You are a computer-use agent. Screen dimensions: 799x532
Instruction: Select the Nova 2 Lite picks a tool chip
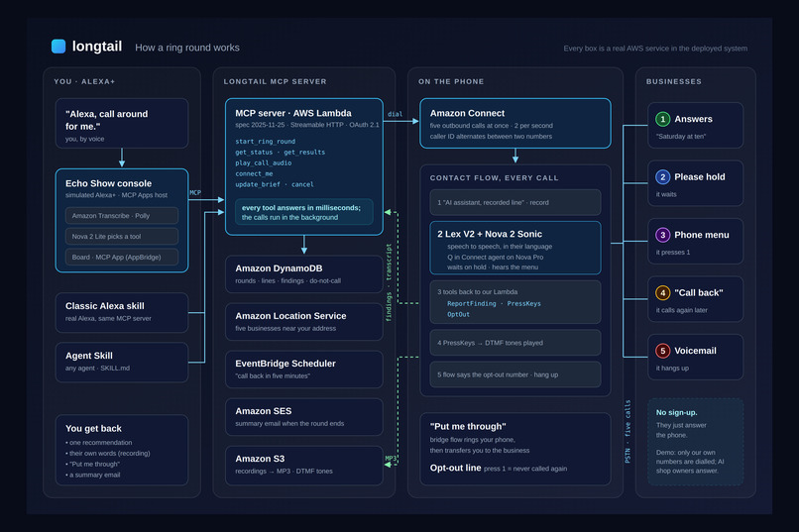[122, 236]
